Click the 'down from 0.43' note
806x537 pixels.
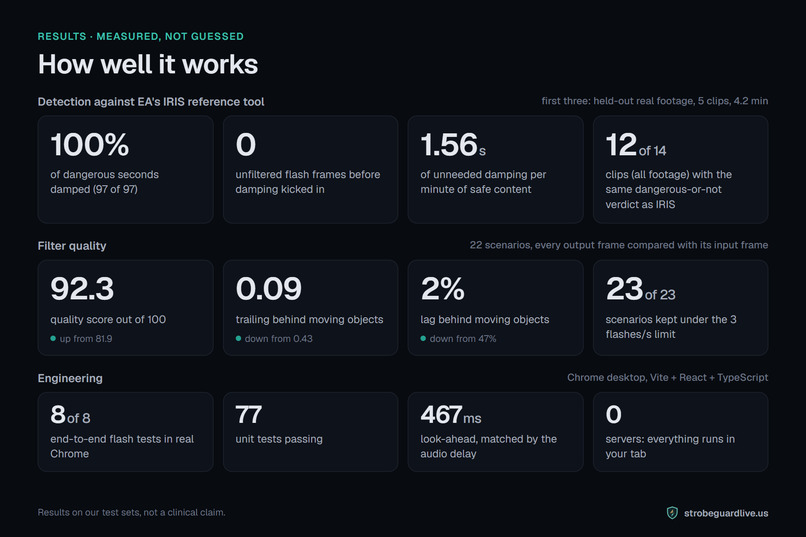tap(279, 339)
